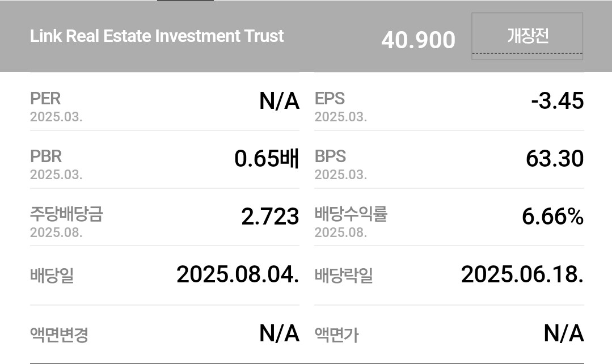The height and width of the screenshot is (364, 612).
Task: Select the PBR label
Action: pos(46,156)
